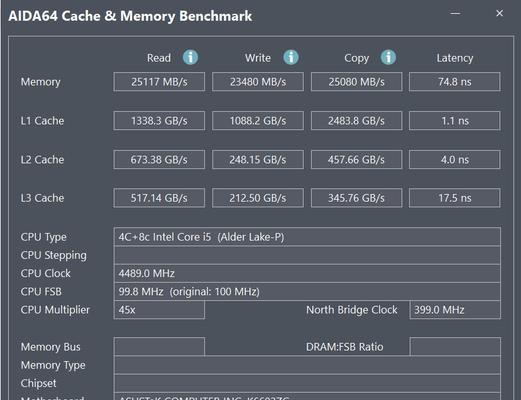521x400 pixels.
Task: Click the CPU Type field showing Alder Lake-P
Action: tap(307, 237)
